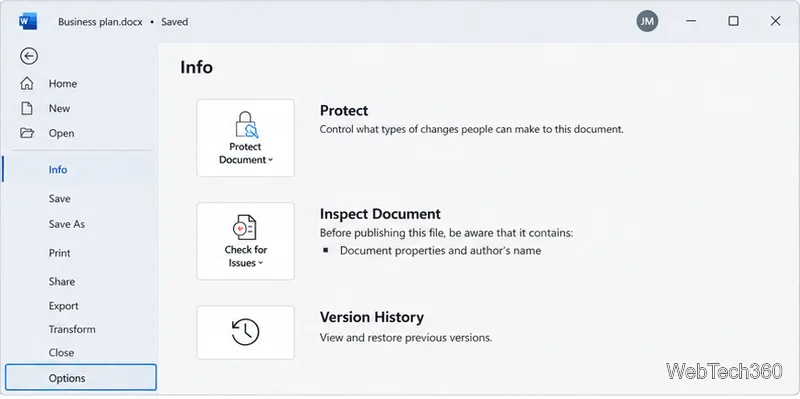Click the Open folder icon
The image size is (800, 399).
[x=27, y=133]
